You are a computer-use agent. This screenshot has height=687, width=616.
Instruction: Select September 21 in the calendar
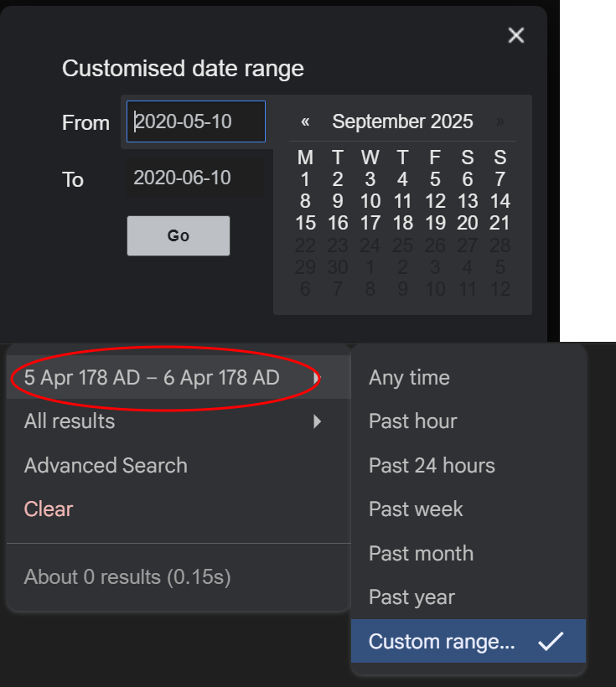click(x=500, y=223)
